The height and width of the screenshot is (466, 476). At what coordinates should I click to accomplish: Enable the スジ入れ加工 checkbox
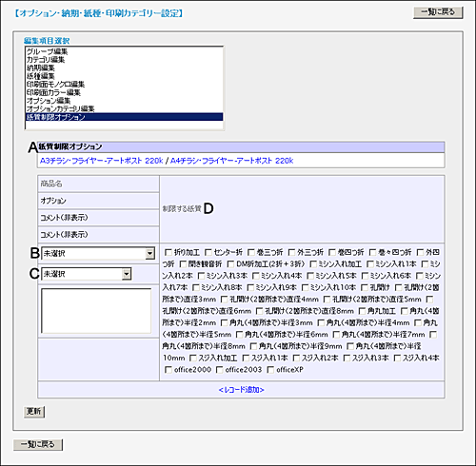[x=192, y=358]
